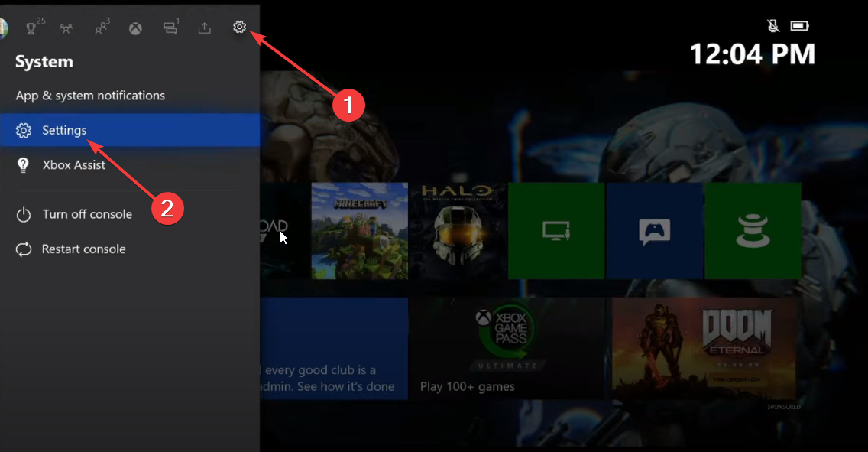Click the battery status icon
The width and height of the screenshot is (868, 452).
(x=799, y=25)
